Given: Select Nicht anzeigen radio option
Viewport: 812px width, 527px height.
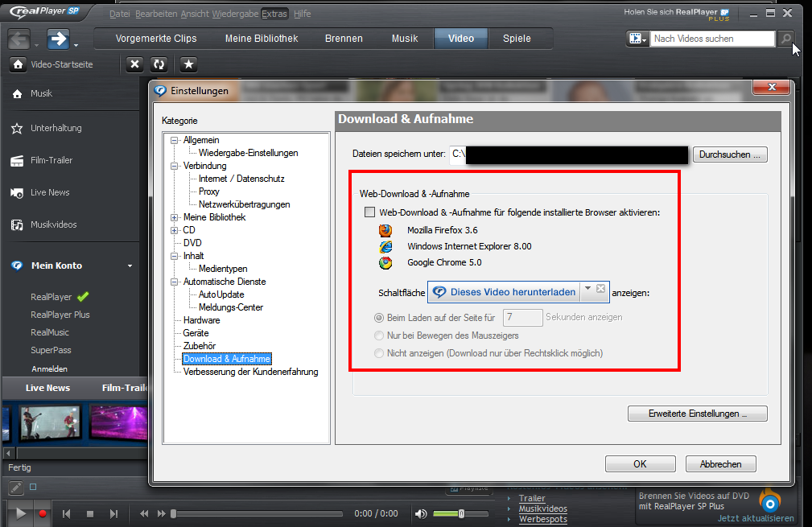Looking at the screenshot, I should [379, 353].
